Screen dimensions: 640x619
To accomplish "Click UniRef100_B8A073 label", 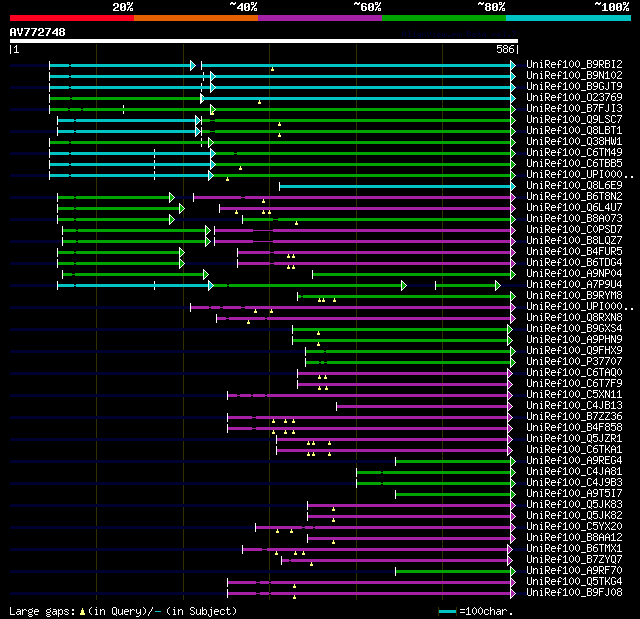I will click(574, 219).
